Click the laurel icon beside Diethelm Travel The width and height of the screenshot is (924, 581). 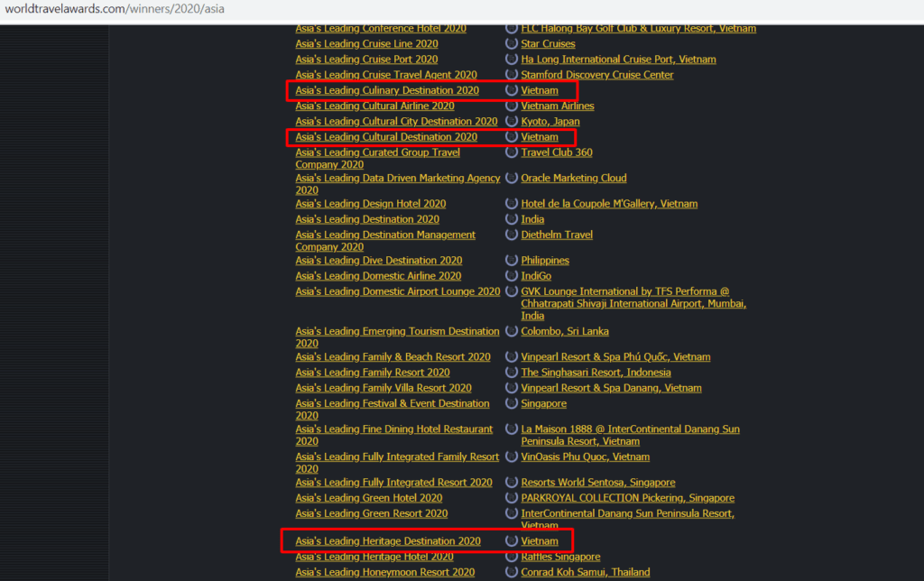512,234
